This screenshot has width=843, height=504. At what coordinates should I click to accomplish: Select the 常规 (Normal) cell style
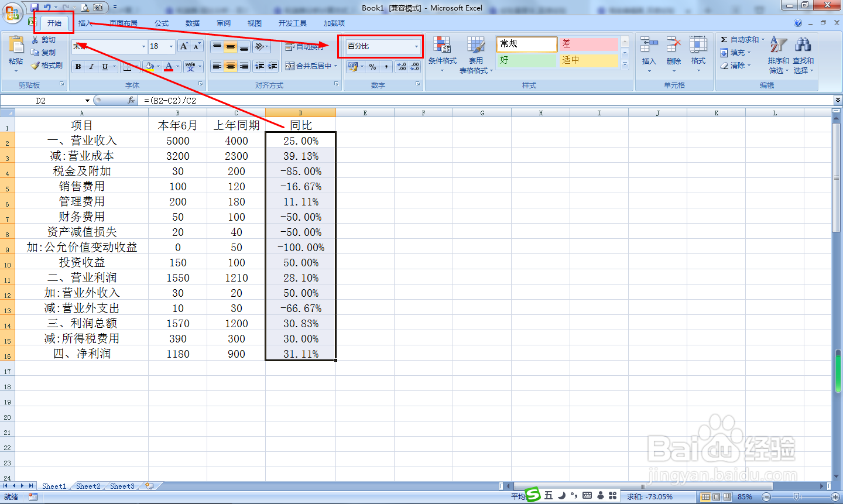(527, 44)
